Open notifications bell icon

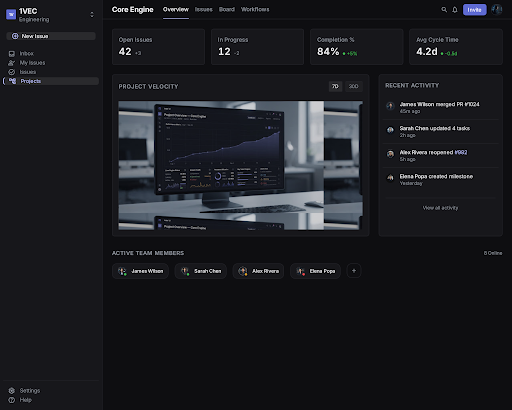click(455, 10)
